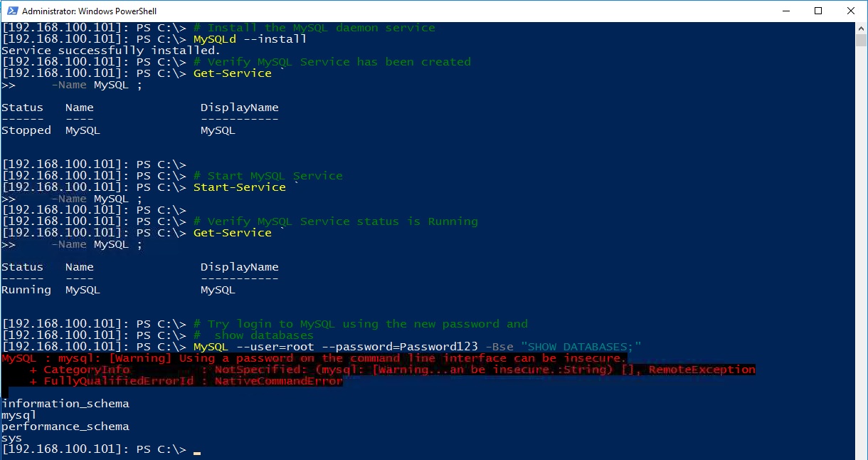Maximize the PowerShell window
The height and width of the screenshot is (460, 868).
(x=818, y=11)
